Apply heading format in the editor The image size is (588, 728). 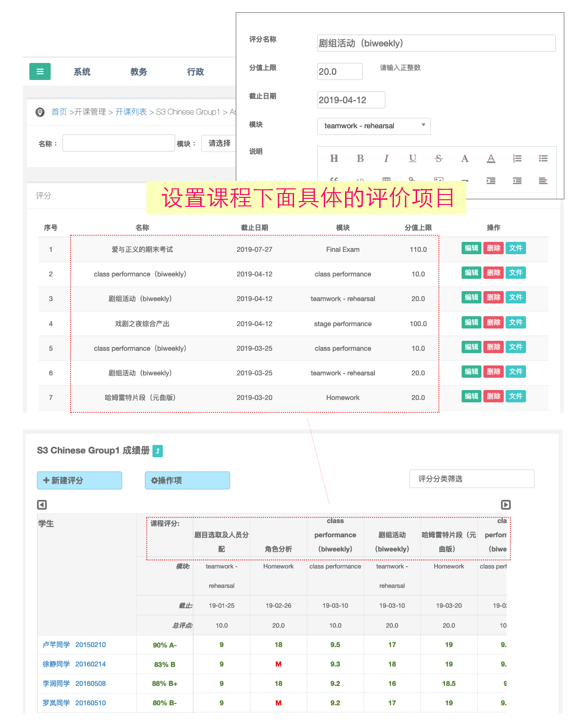334,159
